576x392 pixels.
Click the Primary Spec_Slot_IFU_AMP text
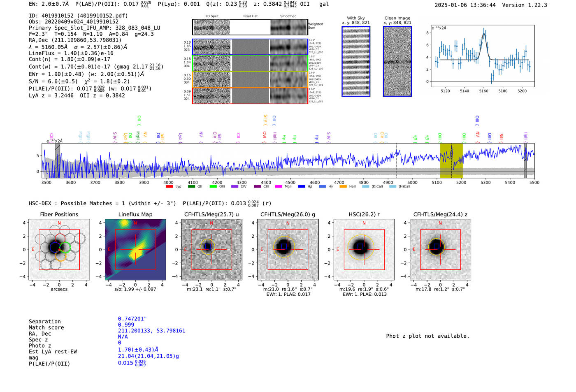coord(95,28)
